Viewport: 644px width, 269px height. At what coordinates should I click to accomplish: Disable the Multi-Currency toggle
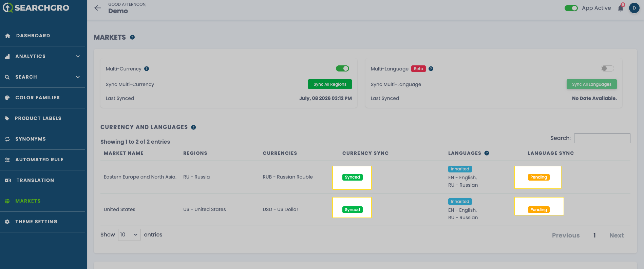[x=342, y=69]
